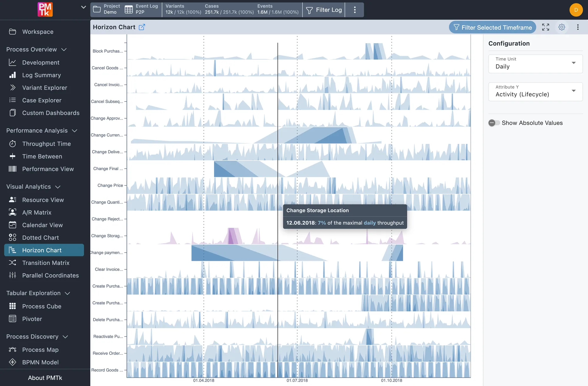Click the Block Purchas... row label
This screenshot has width=588, height=386.
(108, 51)
